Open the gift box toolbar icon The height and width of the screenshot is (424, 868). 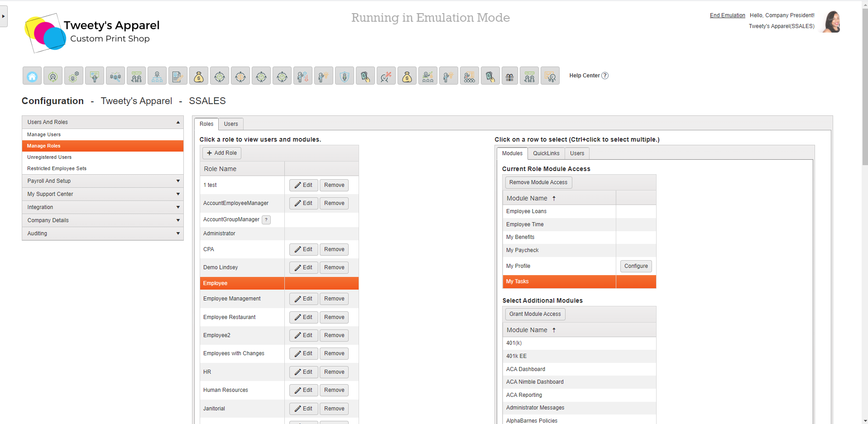pos(510,76)
